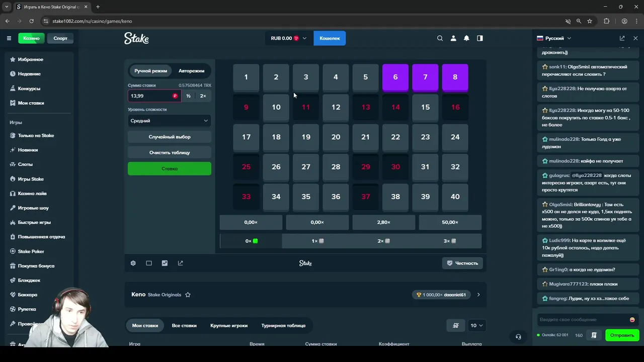This screenshot has height=362, width=644.
Task: Toggle the chat panel icon in header
Action: pos(480,38)
